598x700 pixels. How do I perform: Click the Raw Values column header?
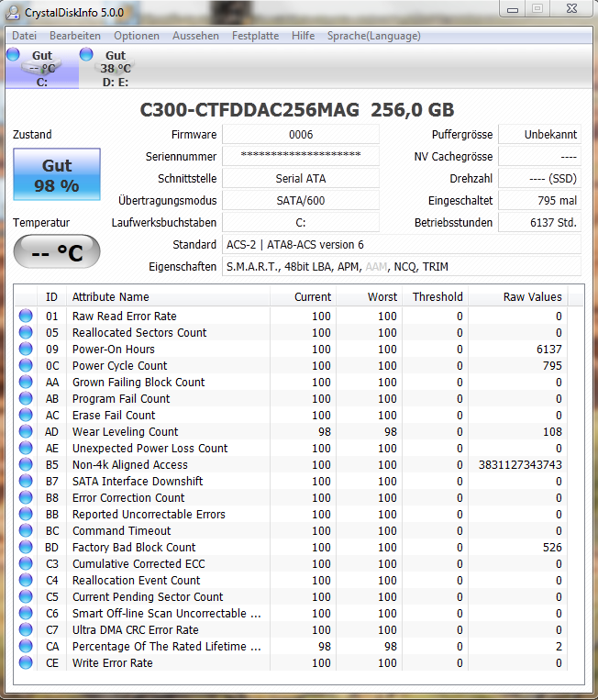pyautogui.click(x=517, y=297)
